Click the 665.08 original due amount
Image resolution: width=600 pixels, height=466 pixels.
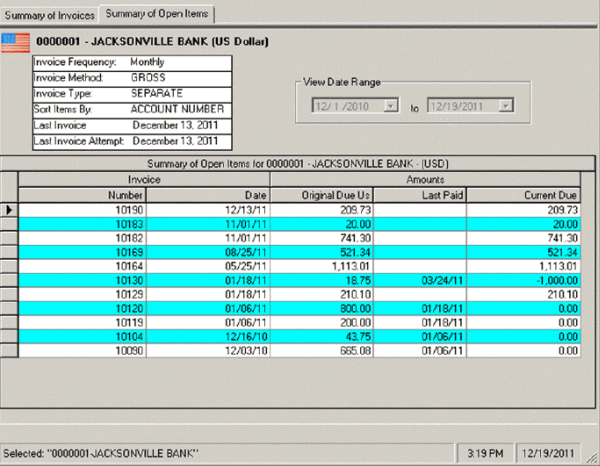322,351
